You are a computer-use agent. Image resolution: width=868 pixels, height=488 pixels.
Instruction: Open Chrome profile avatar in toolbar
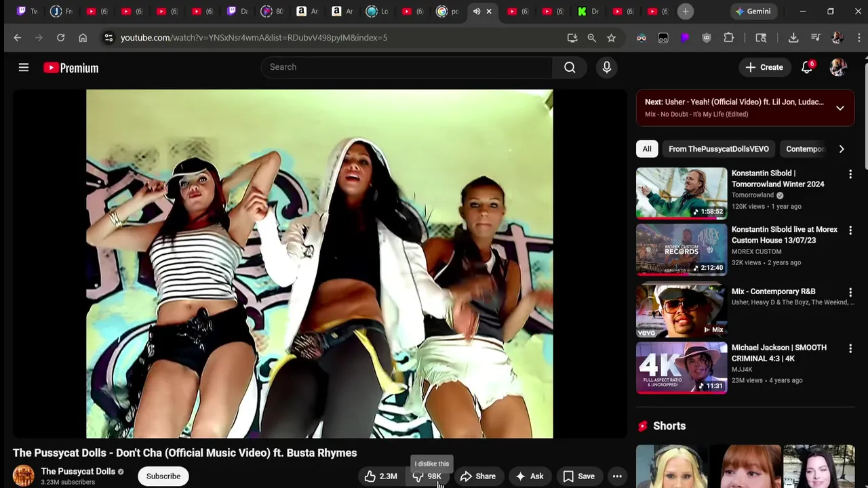(x=837, y=38)
